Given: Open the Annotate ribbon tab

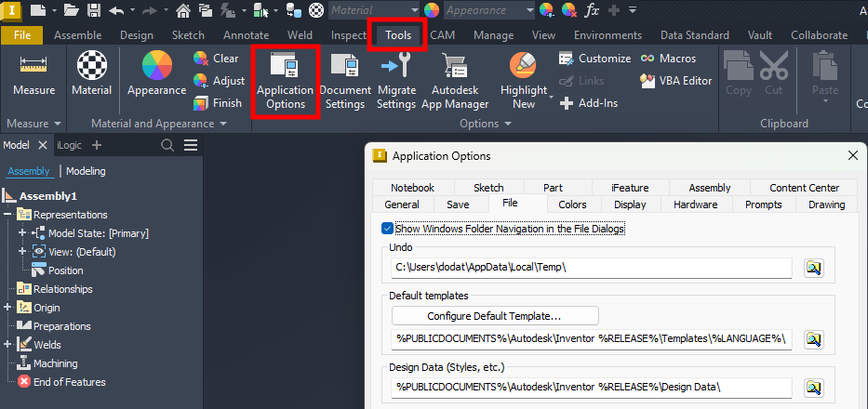Looking at the screenshot, I should 246,35.
